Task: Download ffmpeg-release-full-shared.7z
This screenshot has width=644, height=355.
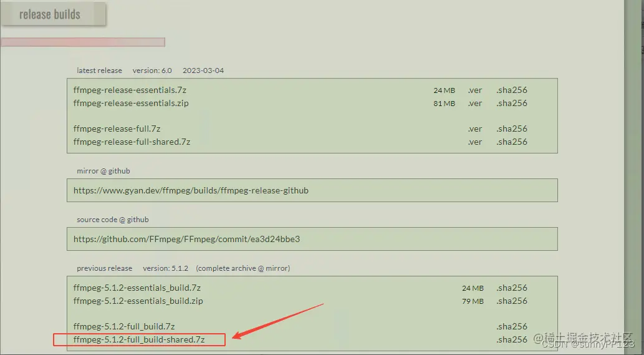Action: (x=132, y=142)
